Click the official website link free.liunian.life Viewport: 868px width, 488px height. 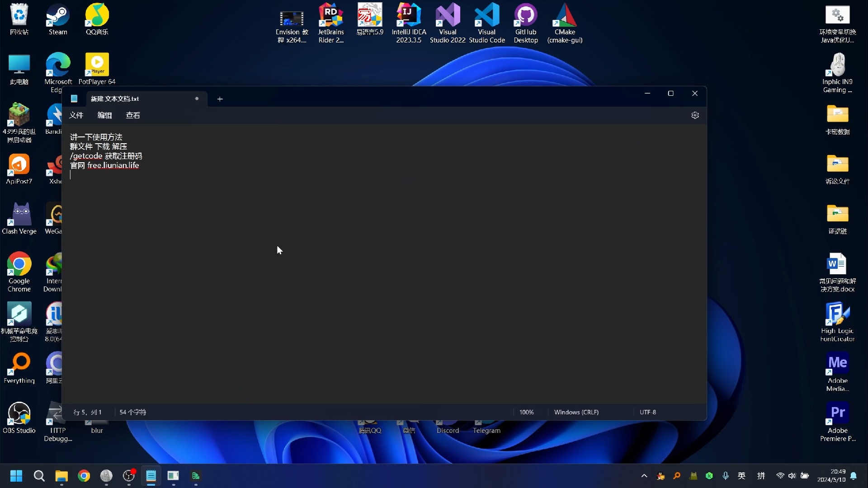pos(113,166)
